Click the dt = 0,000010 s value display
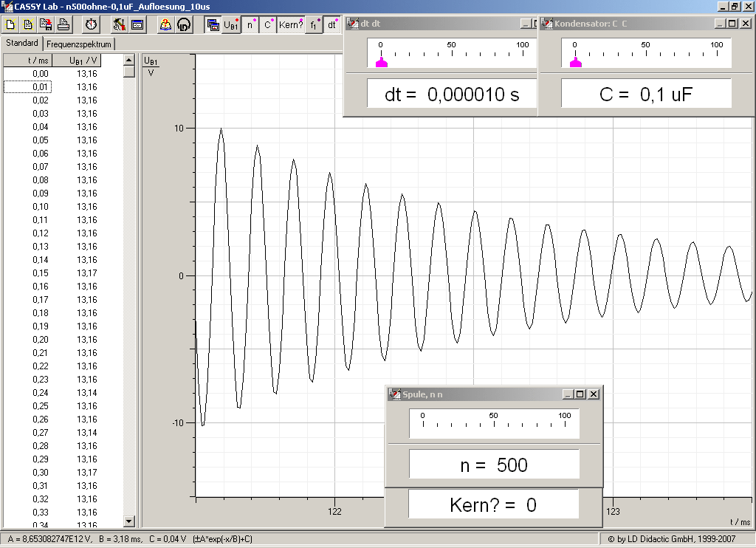 (x=452, y=94)
